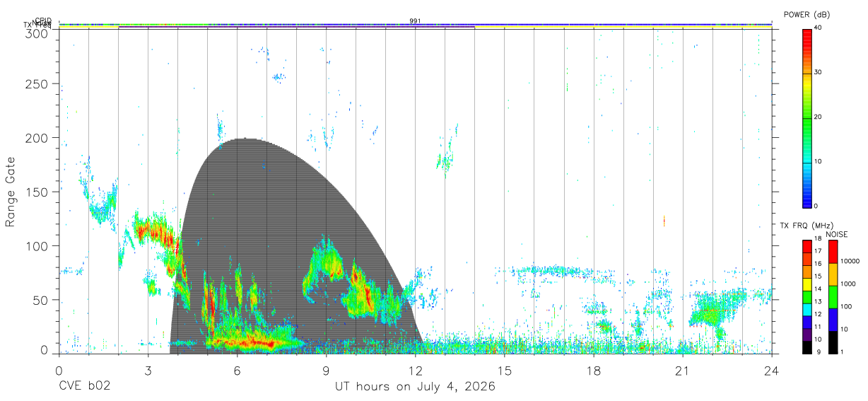Viewport: 868px width, 401px height.
Task: Click the 'Range Gate' y-axis label
Action: [x=11, y=192]
